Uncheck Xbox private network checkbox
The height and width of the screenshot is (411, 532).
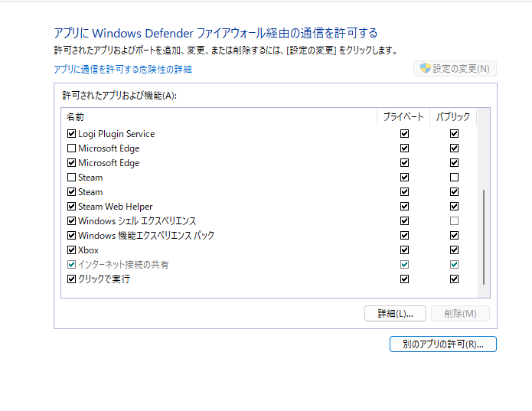[x=404, y=250]
